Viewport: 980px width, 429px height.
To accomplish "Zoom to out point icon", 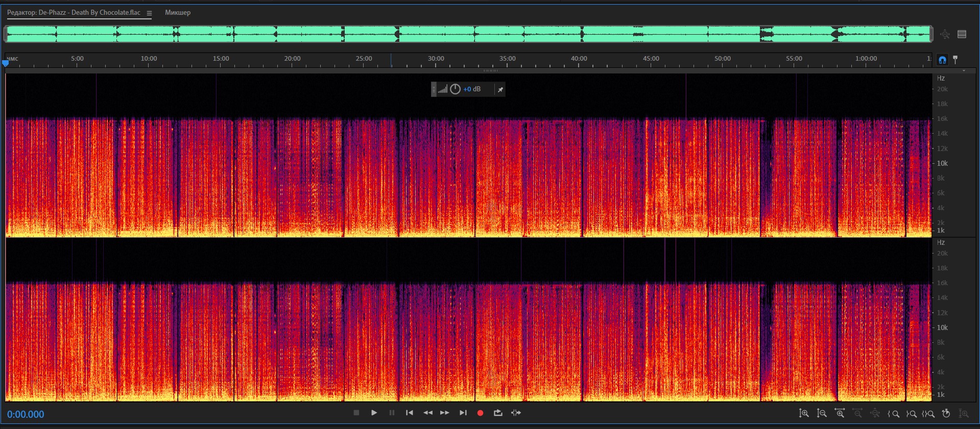I will click(911, 414).
